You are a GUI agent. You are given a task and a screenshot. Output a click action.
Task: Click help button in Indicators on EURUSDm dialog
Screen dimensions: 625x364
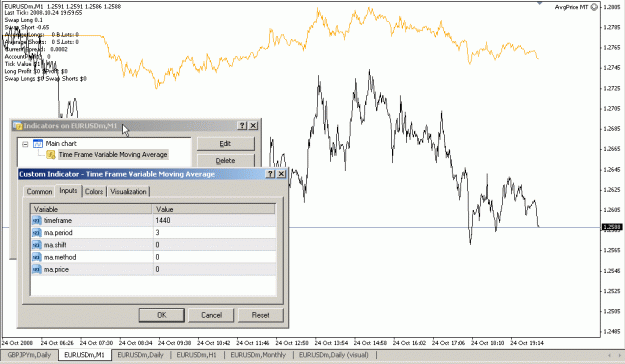click(242, 126)
